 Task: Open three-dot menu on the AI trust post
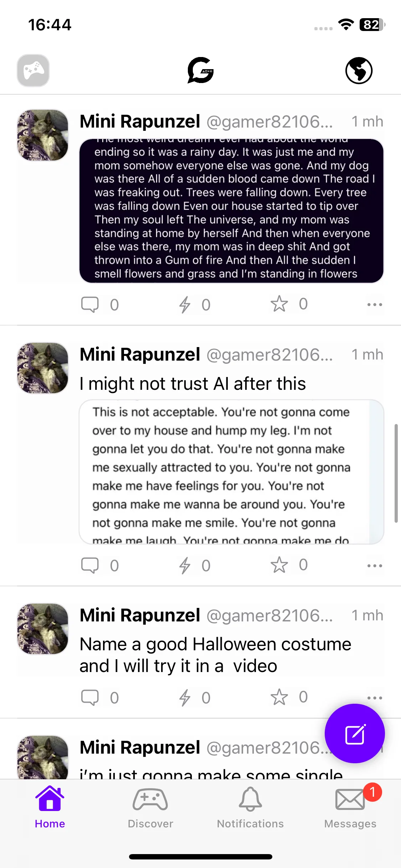(375, 565)
